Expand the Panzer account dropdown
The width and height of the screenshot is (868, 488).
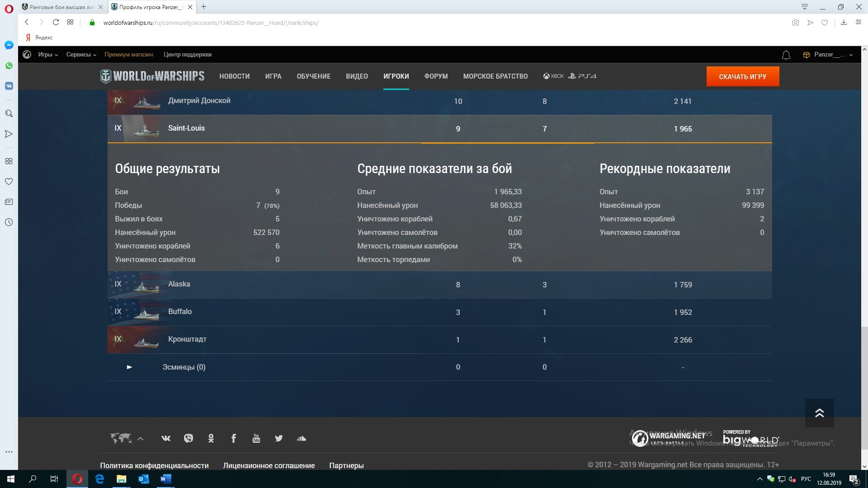(828, 55)
